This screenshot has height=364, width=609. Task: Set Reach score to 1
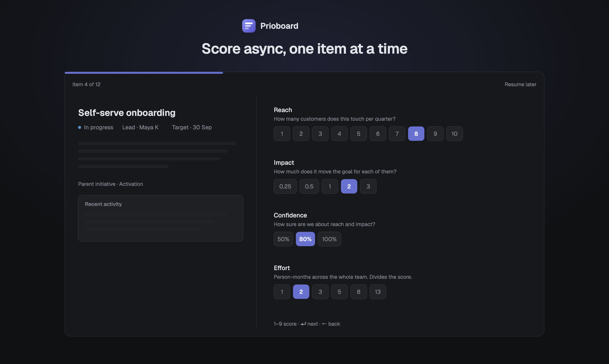(282, 134)
